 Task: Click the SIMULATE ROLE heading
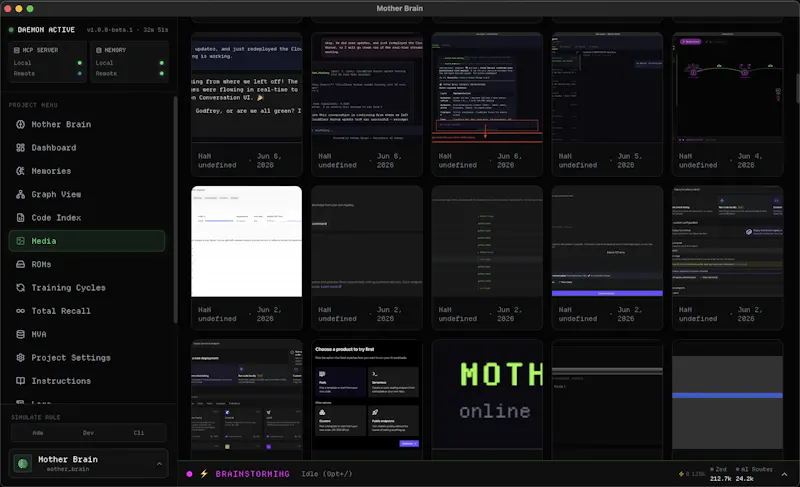pos(36,417)
